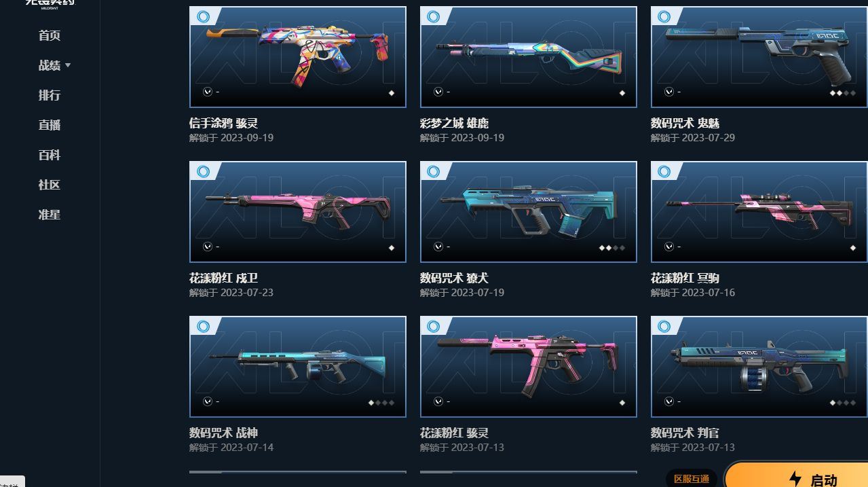Viewport: 868px width, 487px height.
Task: Click the Valorant points icon on 花漾粉红 戍卫 card
Action: [208, 247]
